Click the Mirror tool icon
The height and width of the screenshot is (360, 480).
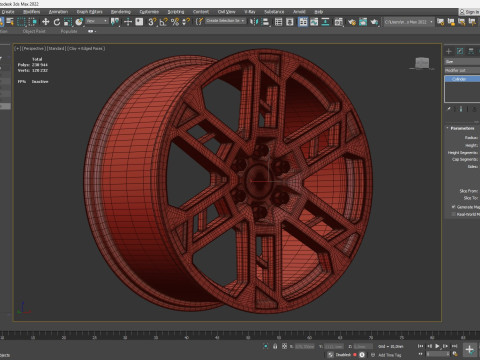click(254, 22)
